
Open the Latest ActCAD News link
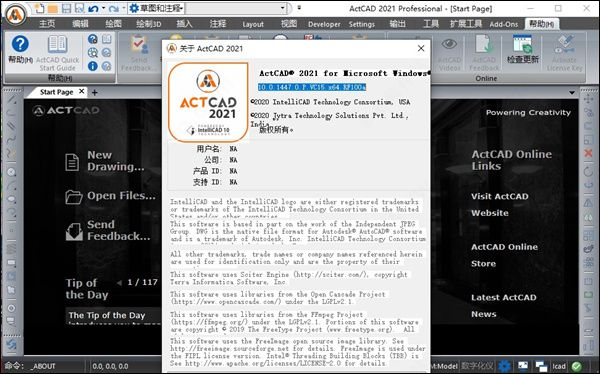(504, 306)
